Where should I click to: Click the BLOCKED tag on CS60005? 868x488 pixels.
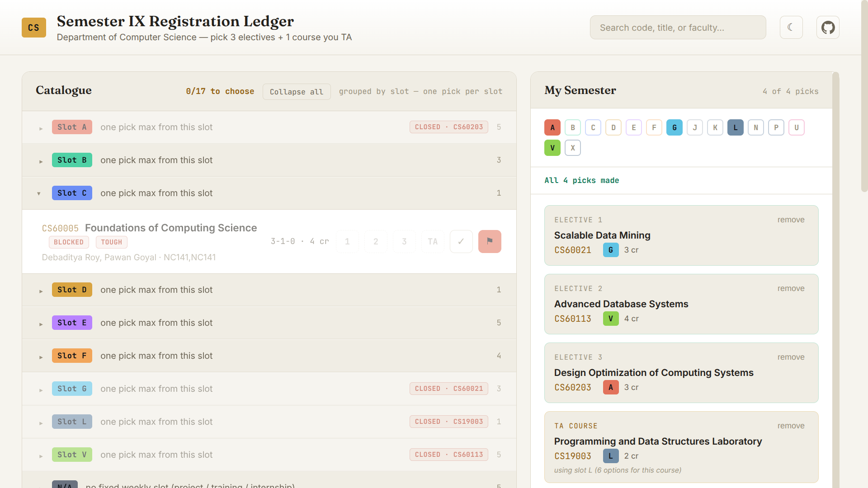pyautogui.click(x=69, y=242)
